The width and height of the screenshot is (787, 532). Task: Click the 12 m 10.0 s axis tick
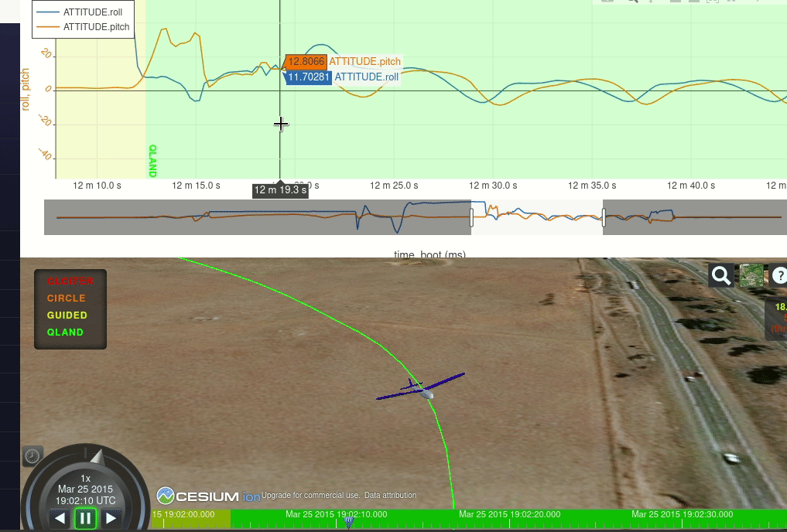click(x=97, y=186)
